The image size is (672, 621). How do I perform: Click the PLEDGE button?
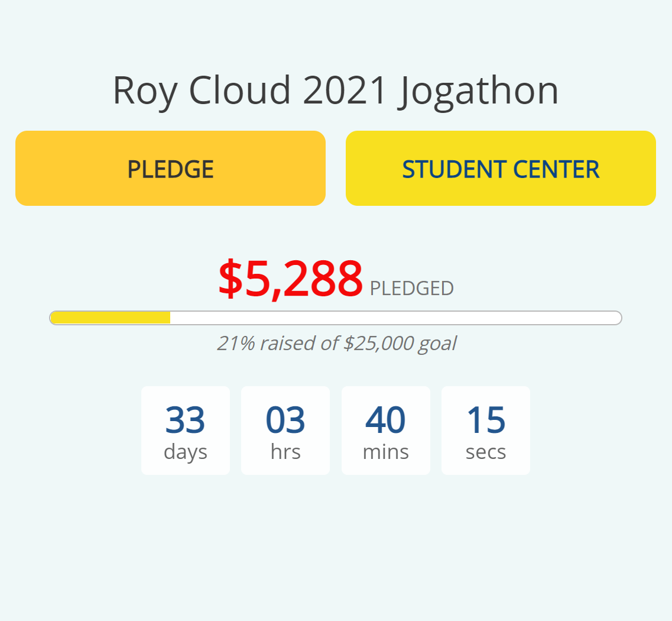170,169
